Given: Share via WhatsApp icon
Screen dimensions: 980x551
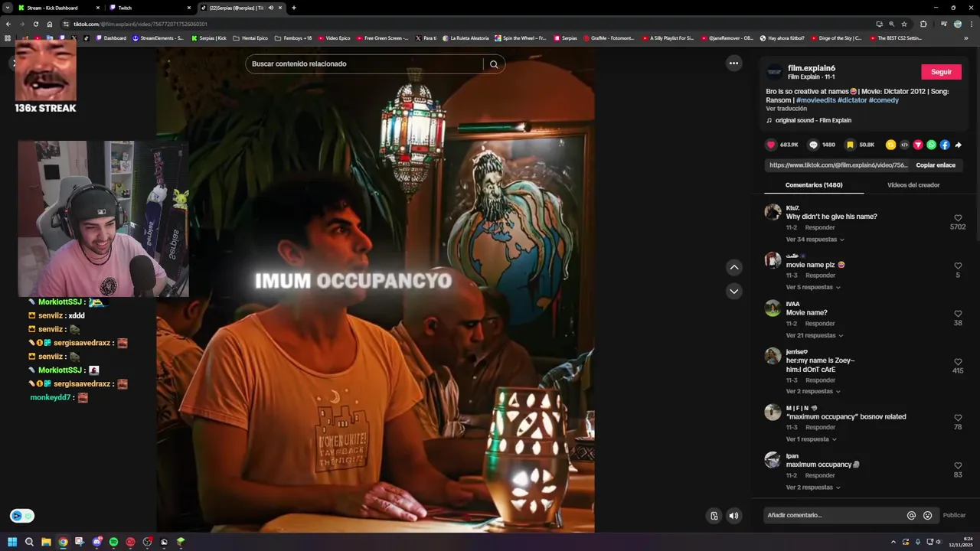Looking at the screenshot, I should [931, 145].
